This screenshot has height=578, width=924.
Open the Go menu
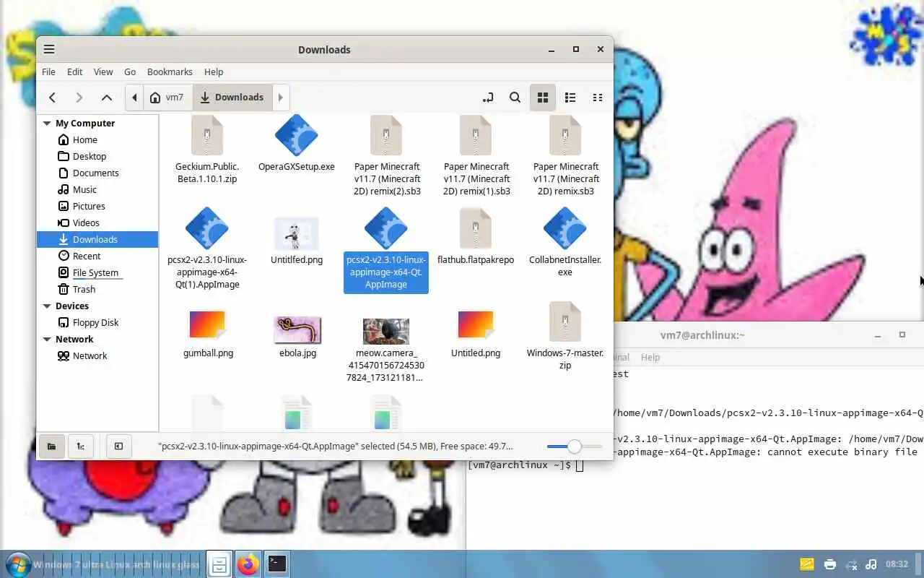point(130,72)
